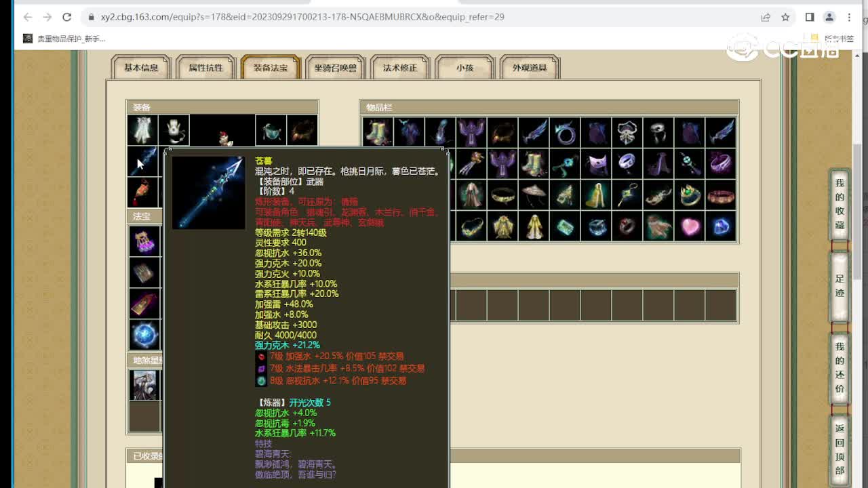Click the silver ribbed armor inventory item

[x=627, y=133]
